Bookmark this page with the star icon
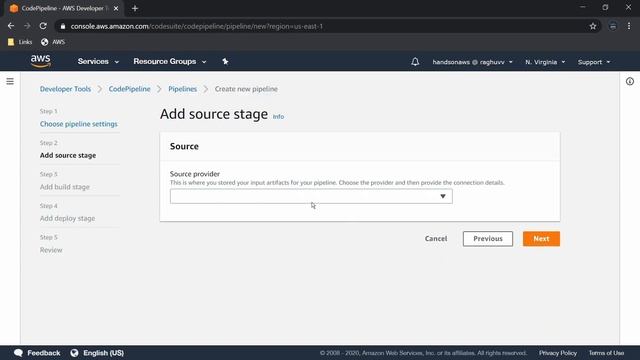This screenshot has width=640, height=360. point(593,26)
